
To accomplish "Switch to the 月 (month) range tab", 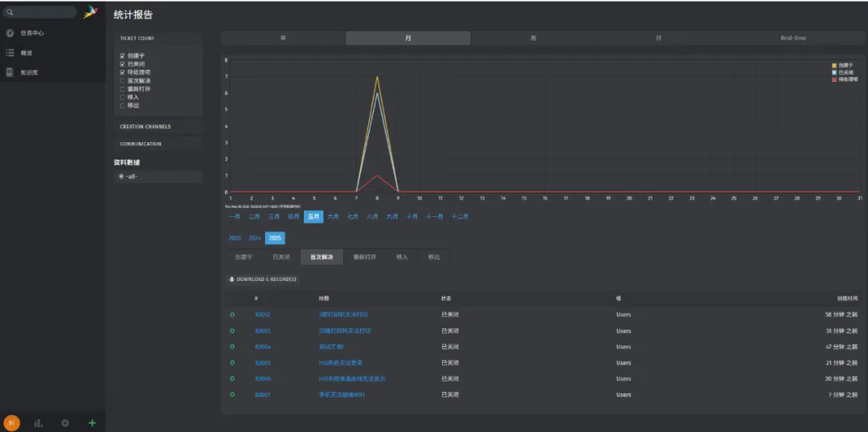I will click(408, 39).
